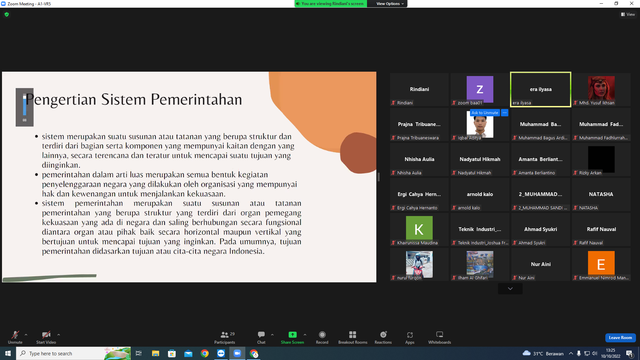The height and width of the screenshot is (360, 640).
Task: Select the Amanta Berliantino tile
Action: click(540, 160)
